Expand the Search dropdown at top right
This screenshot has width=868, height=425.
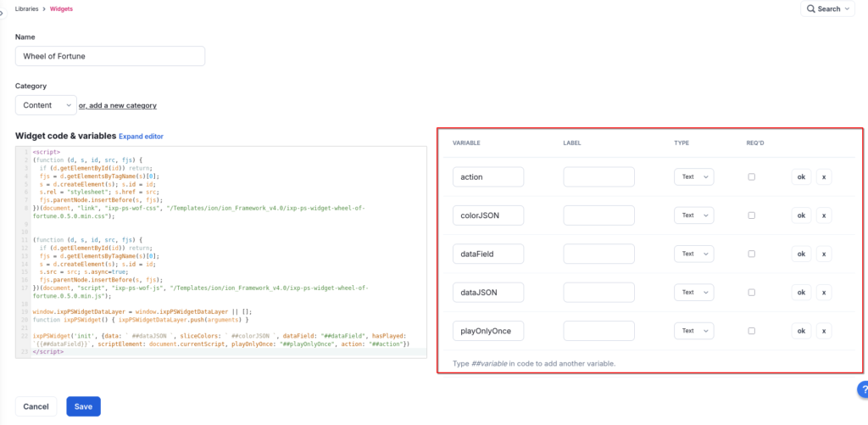click(x=828, y=8)
